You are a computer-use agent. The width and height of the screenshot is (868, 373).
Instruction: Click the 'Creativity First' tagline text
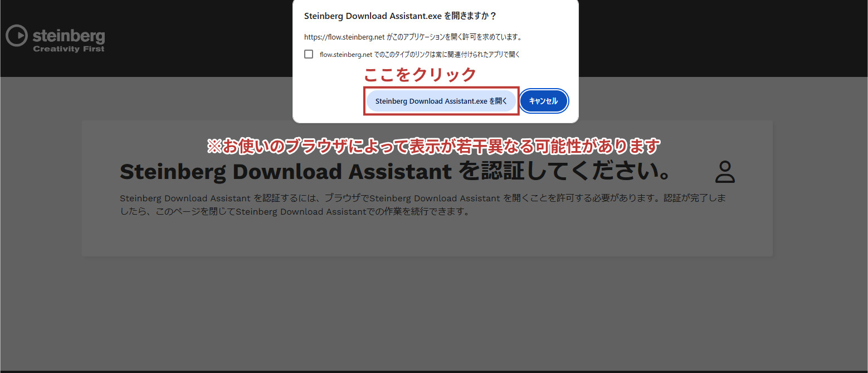click(x=69, y=49)
